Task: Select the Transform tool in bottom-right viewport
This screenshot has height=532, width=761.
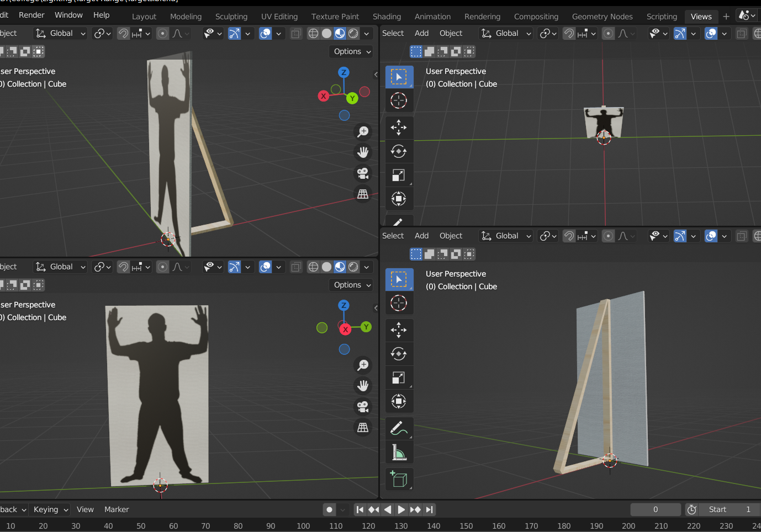Action: click(x=399, y=401)
